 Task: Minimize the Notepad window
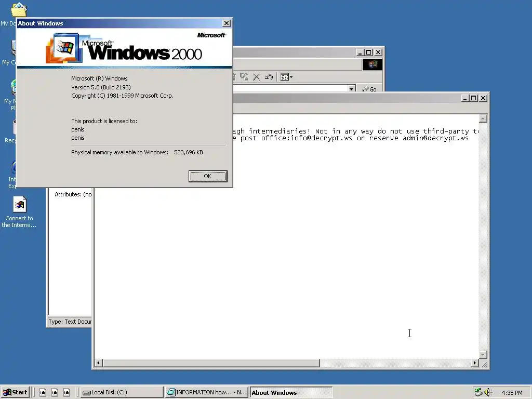click(x=465, y=98)
